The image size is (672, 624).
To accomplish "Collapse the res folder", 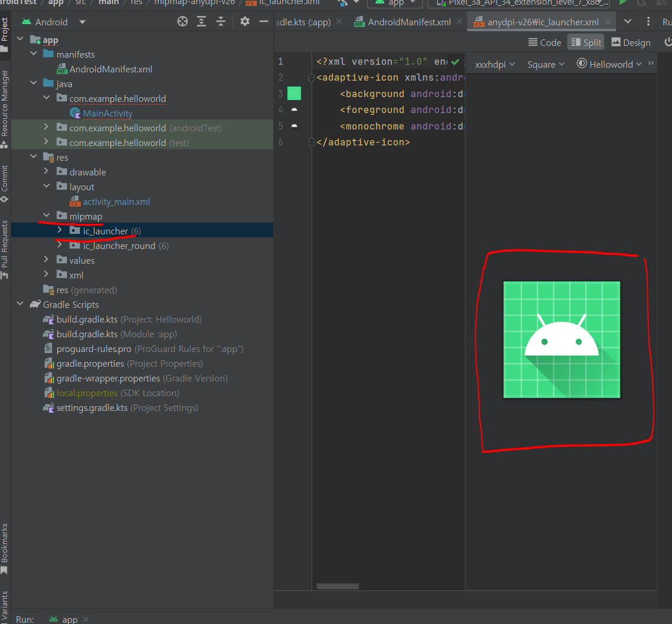I will [34, 157].
